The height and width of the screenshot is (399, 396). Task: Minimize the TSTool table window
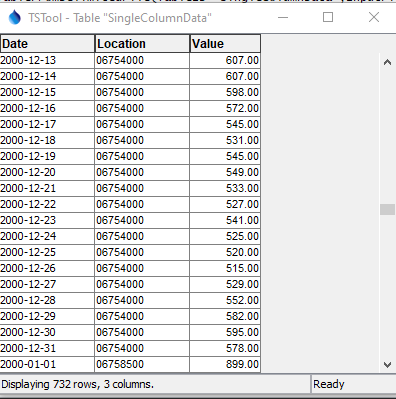tap(283, 17)
